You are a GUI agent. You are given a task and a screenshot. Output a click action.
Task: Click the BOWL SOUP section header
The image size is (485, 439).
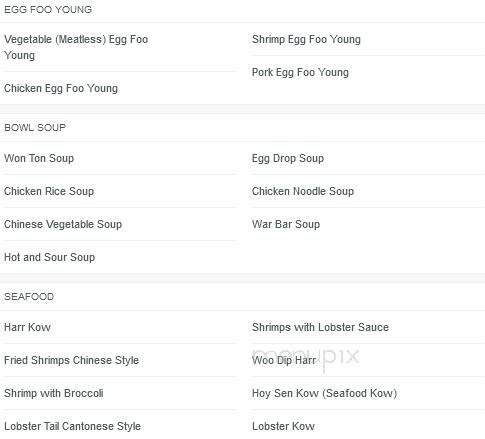pyautogui.click(x=35, y=127)
